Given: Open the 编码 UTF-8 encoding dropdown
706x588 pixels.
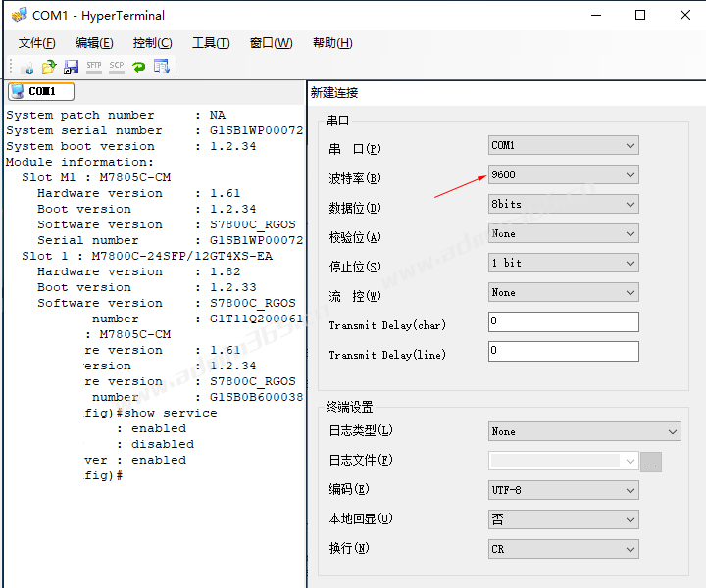Looking at the screenshot, I should coord(563,490).
